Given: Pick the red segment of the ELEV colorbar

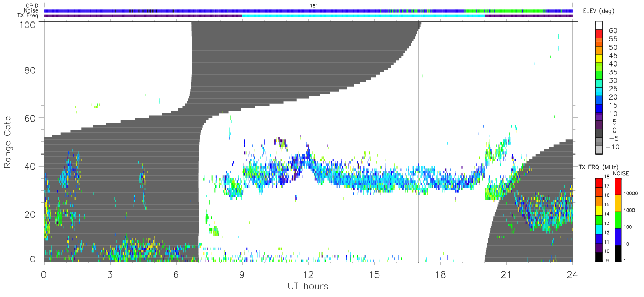Looking at the screenshot, I should 599,34.
